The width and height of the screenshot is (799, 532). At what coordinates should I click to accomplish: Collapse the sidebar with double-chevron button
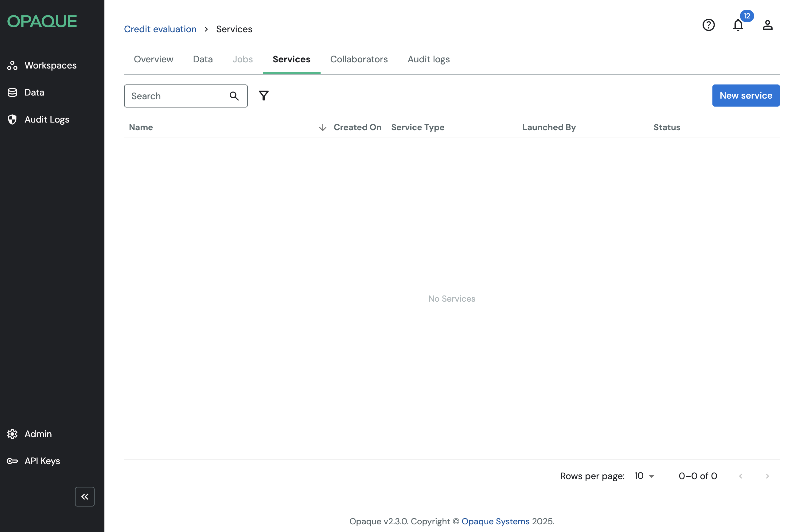click(x=85, y=497)
